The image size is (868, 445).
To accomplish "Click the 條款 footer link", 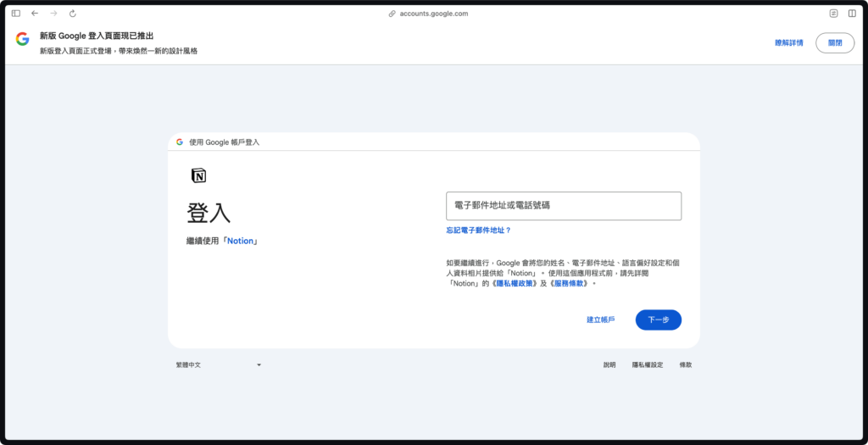I will point(686,365).
